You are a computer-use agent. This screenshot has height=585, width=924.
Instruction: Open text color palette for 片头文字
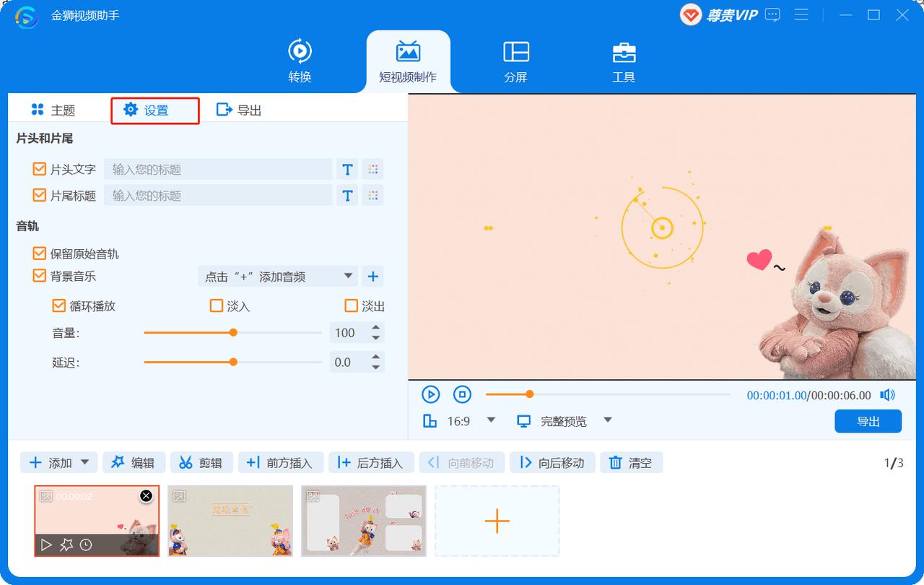(373, 169)
